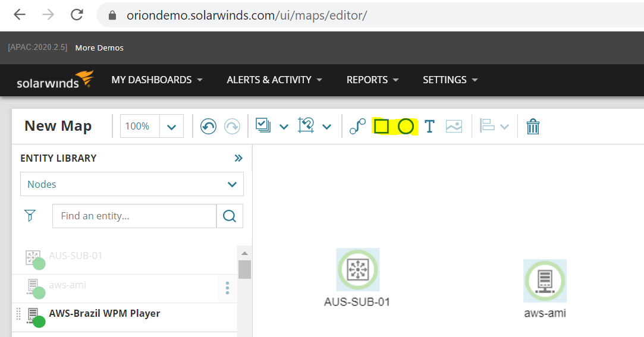This screenshot has width=644, height=337.
Task: Undo last map change
Action: [x=208, y=127]
